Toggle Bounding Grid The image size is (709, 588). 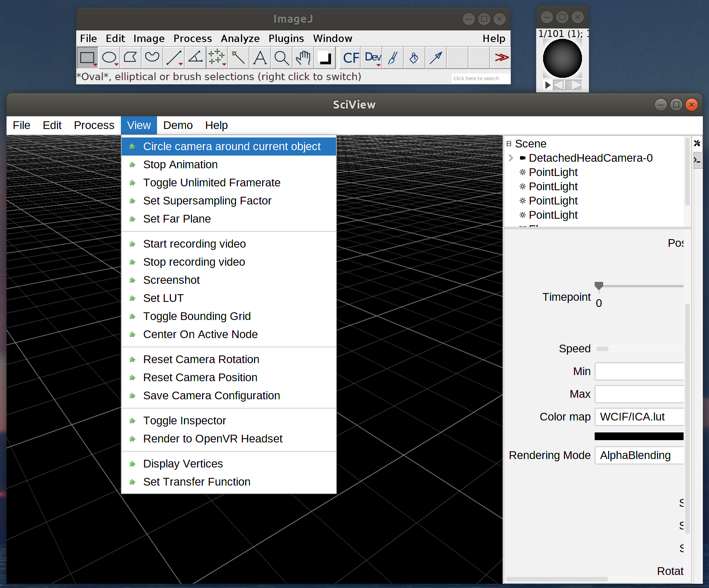click(229, 316)
